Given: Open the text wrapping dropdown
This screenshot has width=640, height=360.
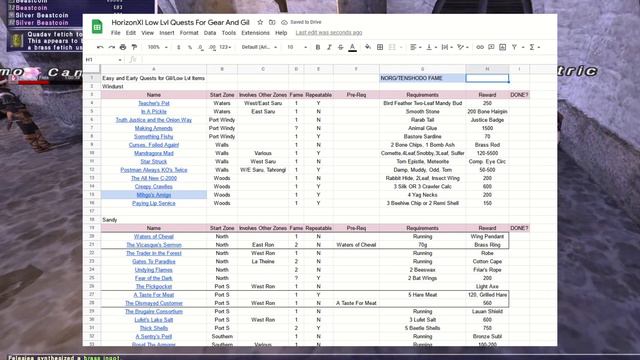Looking at the screenshot, I should coord(447,47).
